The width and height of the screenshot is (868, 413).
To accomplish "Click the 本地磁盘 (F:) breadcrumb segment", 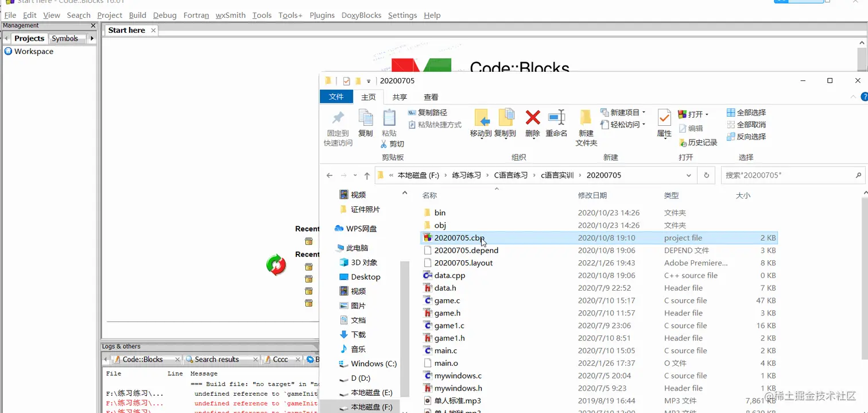I will click(418, 175).
